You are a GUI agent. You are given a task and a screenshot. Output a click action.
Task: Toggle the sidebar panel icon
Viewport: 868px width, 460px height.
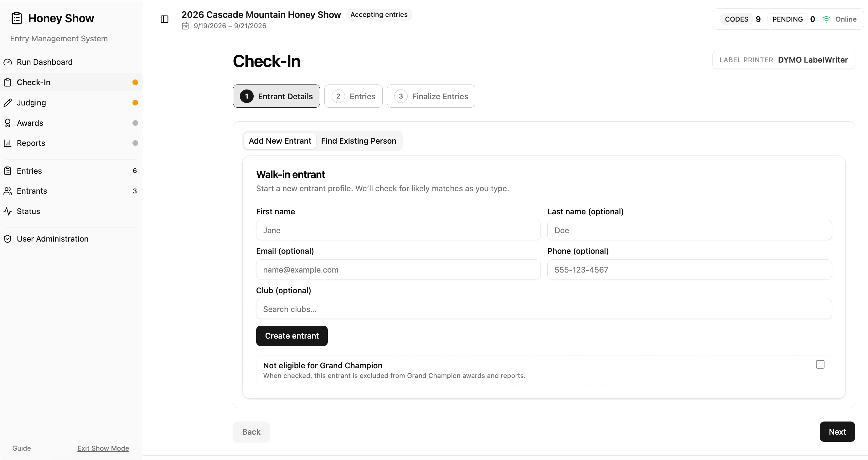164,19
